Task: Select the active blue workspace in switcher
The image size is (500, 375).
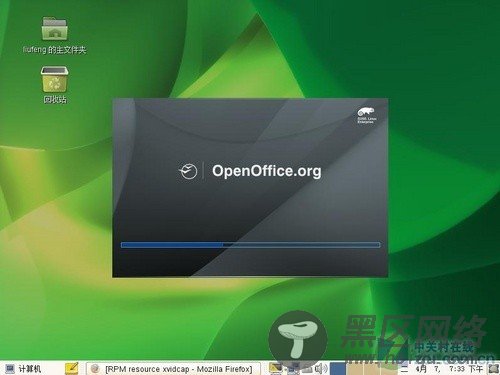Action: [x=338, y=369]
